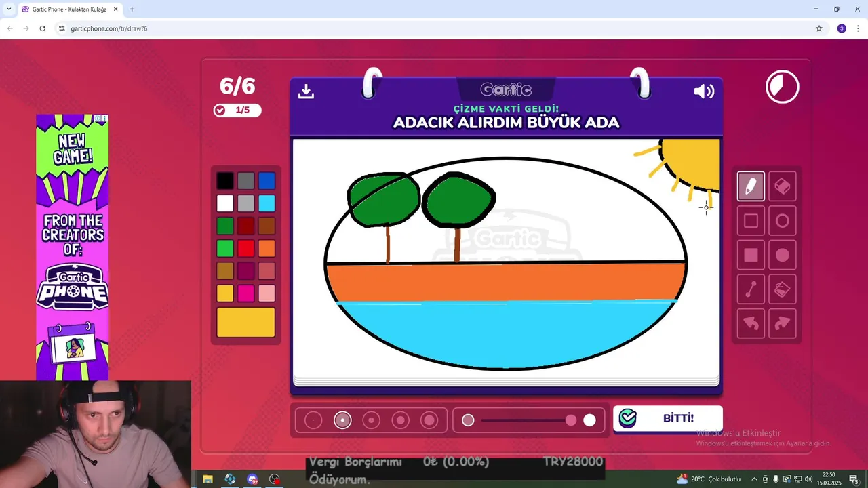Open the large current-color picker box
The image size is (868, 488).
[245, 322]
